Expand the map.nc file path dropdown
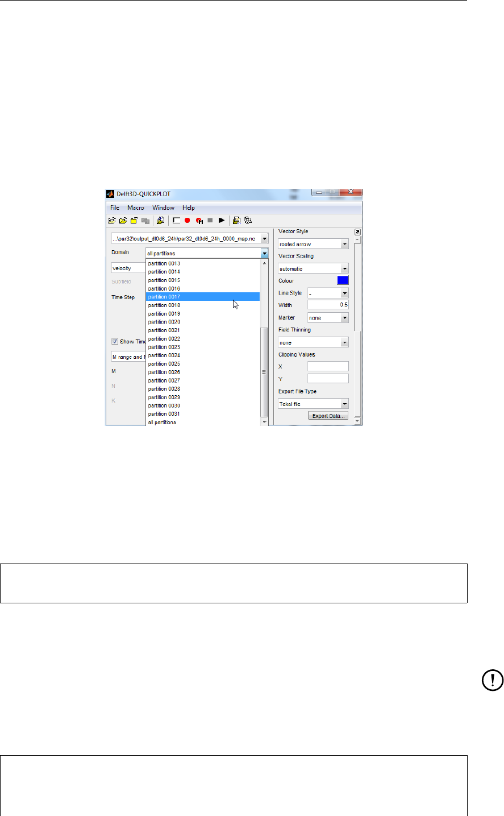 point(264,239)
